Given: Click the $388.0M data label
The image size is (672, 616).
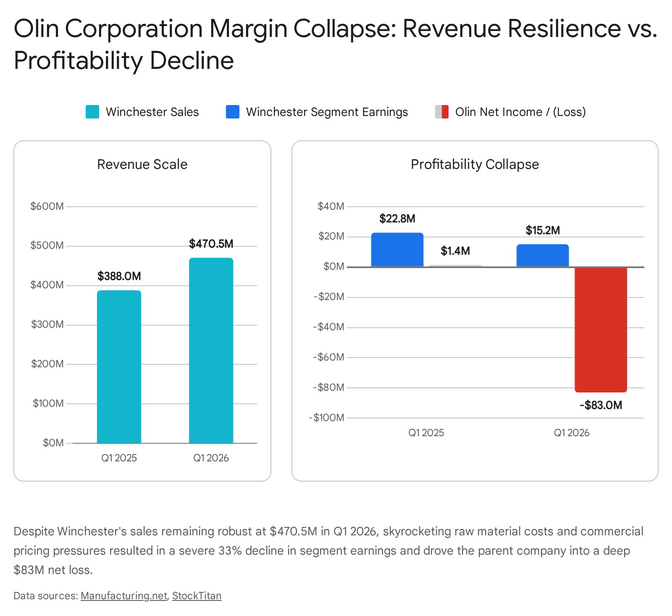Looking at the screenshot, I should (x=119, y=276).
